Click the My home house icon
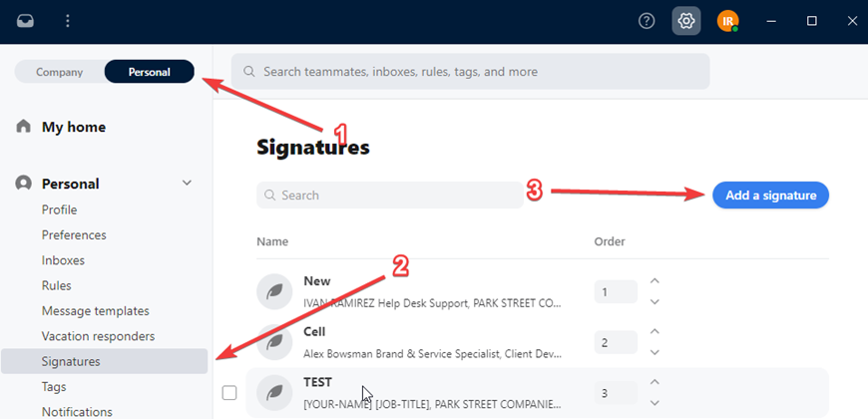Viewport: 868px width, 419px height. pos(23,126)
